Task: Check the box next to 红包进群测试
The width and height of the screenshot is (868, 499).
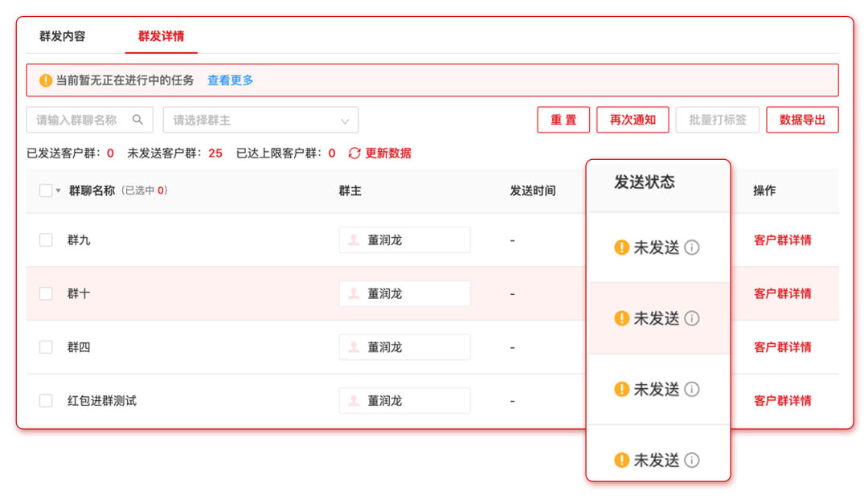Action: [46, 400]
